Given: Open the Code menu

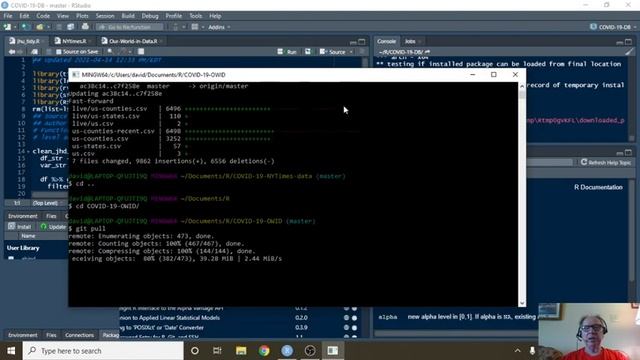Looking at the screenshot, I should pos(43,16).
